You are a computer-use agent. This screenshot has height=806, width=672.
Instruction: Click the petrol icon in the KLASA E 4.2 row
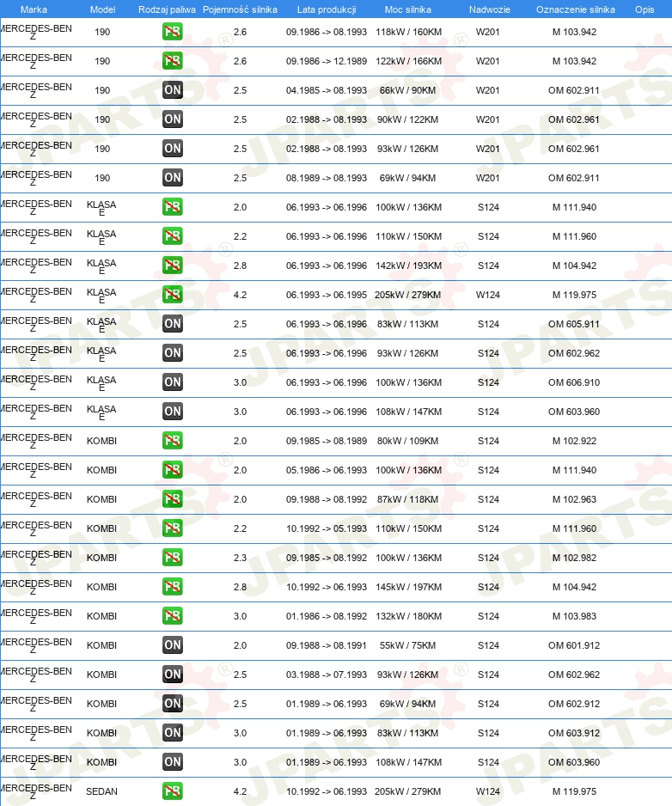(x=172, y=295)
